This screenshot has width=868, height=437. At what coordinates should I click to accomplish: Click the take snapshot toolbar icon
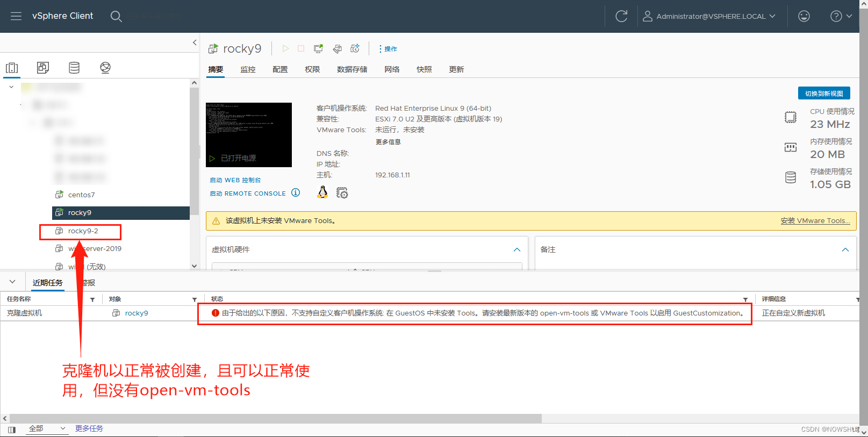[355, 48]
